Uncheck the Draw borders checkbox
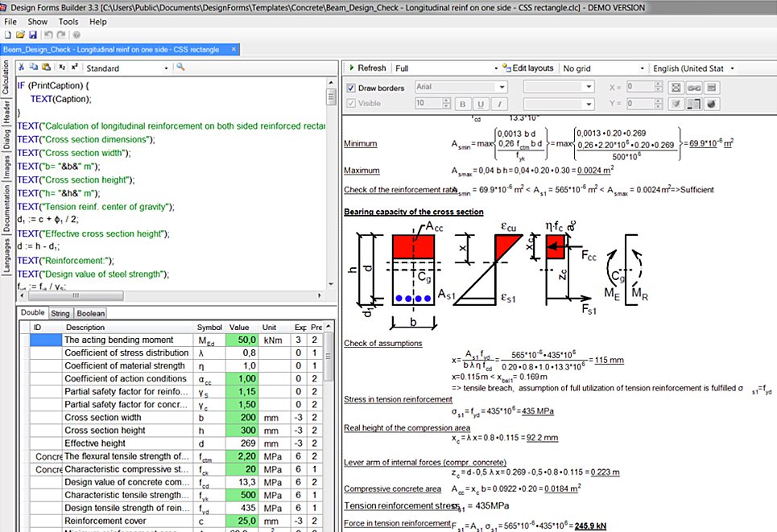The width and height of the screenshot is (777, 532). [351, 88]
